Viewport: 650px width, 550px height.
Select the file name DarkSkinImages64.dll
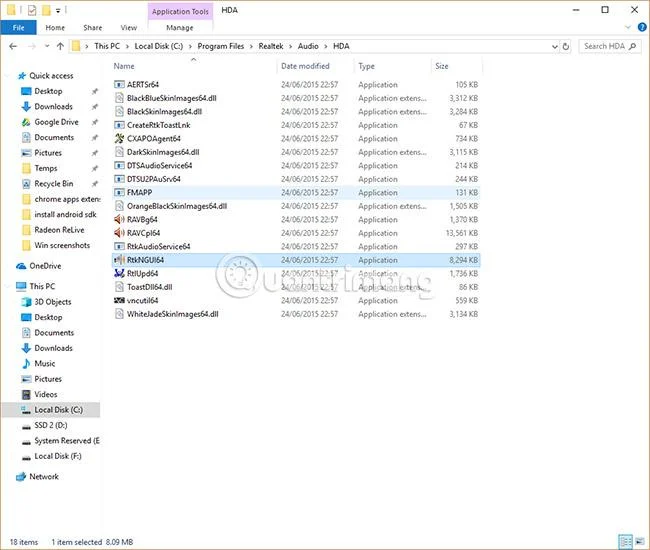[x=163, y=152]
